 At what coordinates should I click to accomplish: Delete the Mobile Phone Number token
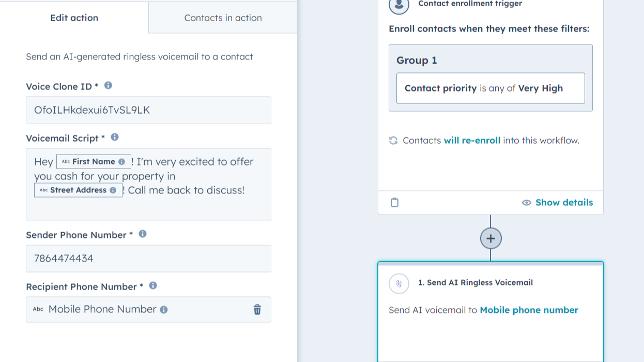coord(257,310)
